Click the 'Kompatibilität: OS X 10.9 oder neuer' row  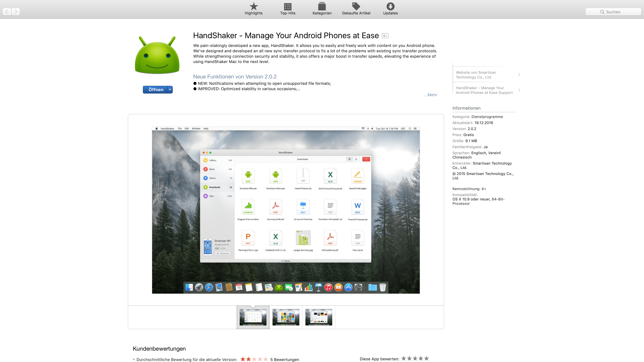coord(478,199)
